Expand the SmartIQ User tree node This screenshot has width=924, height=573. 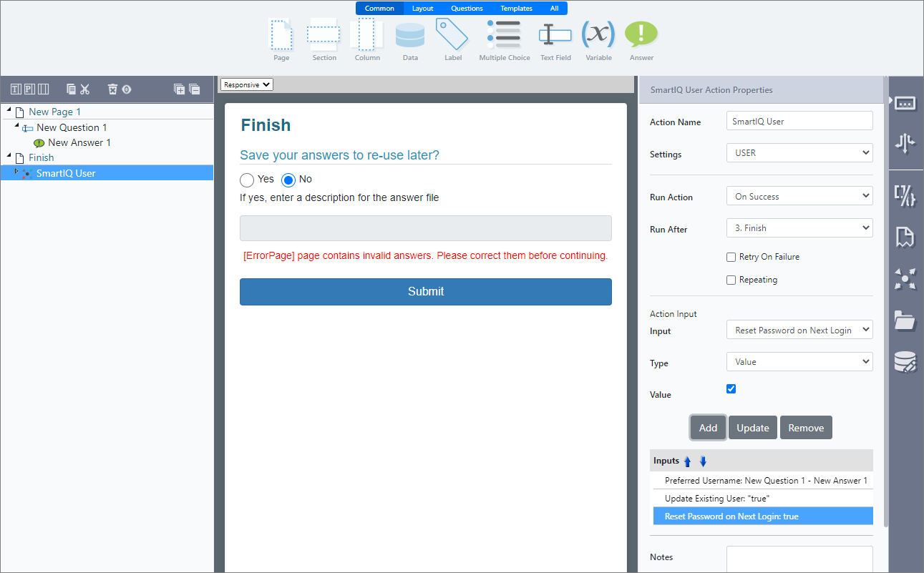pyautogui.click(x=16, y=170)
